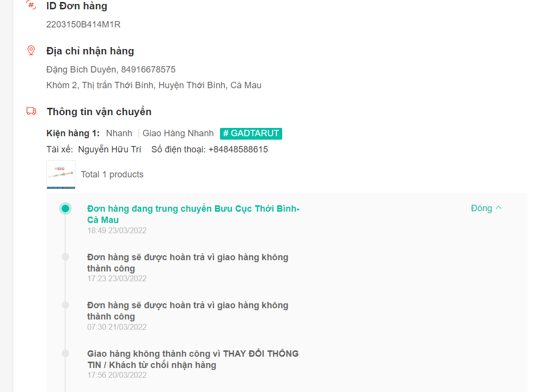The image size is (535, 392).
Task: Click the recipient phone number 84916678575
Action: coord(147,69)
